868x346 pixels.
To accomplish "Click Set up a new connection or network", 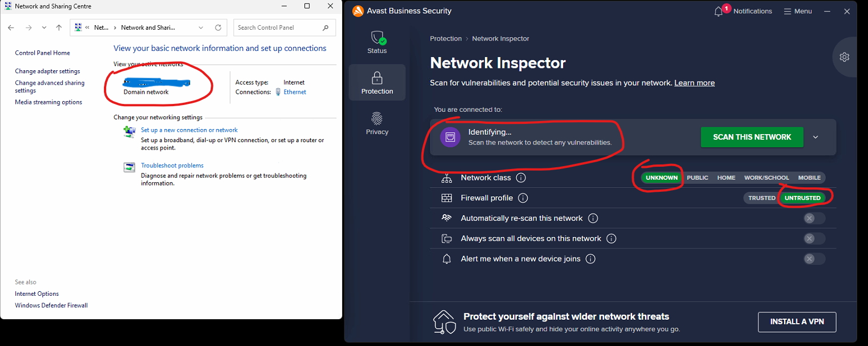I will click(189, 130).
